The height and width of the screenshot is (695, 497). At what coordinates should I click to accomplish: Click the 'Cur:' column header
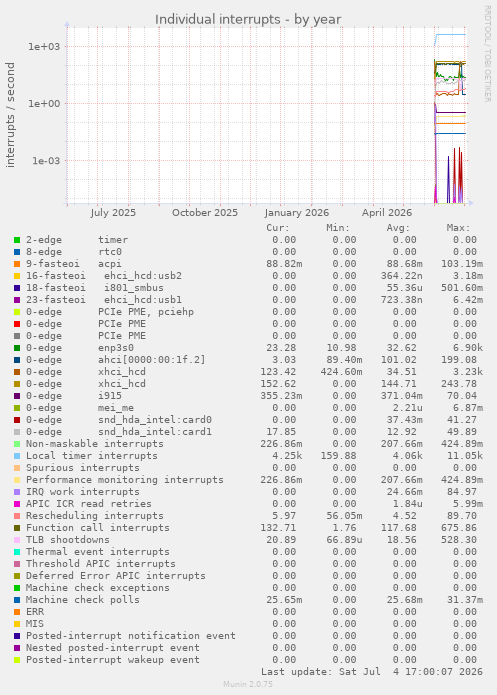click(278, 228)
